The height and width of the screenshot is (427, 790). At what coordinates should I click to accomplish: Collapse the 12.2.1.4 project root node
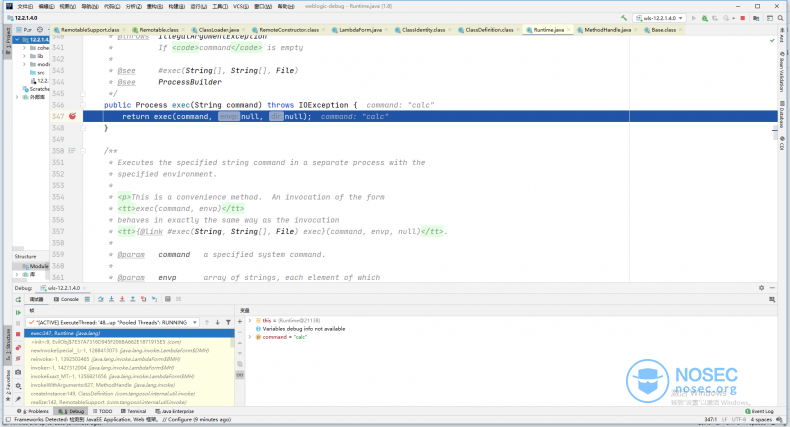pyautogui.click(x=17, y=39)
